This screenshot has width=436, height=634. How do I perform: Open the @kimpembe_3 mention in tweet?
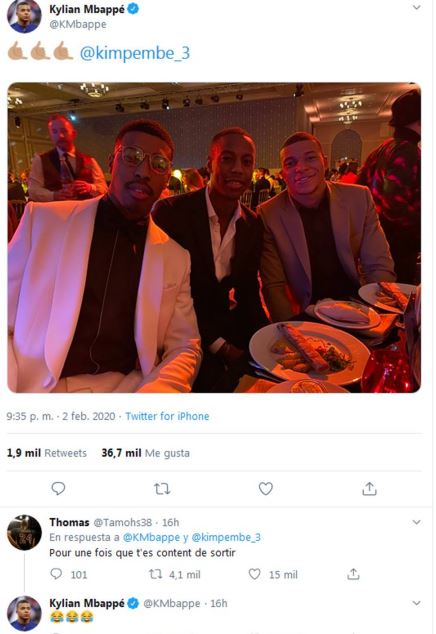(x=135, y=53)
